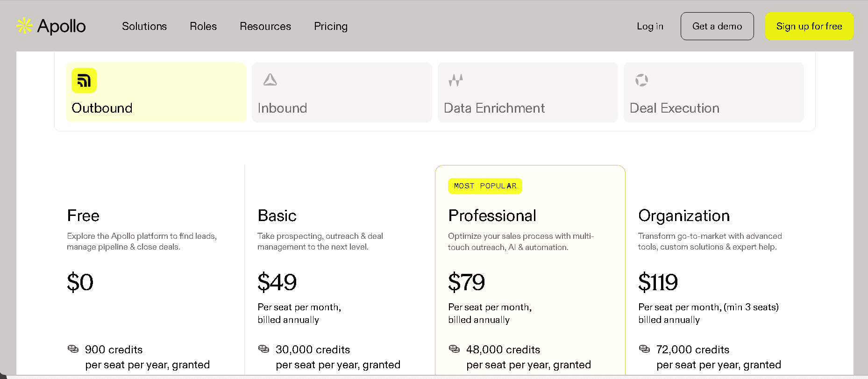Click the coins icon beside 30,000 credits
This screenshot has width=868, height=379.
(x=264, y=349)
